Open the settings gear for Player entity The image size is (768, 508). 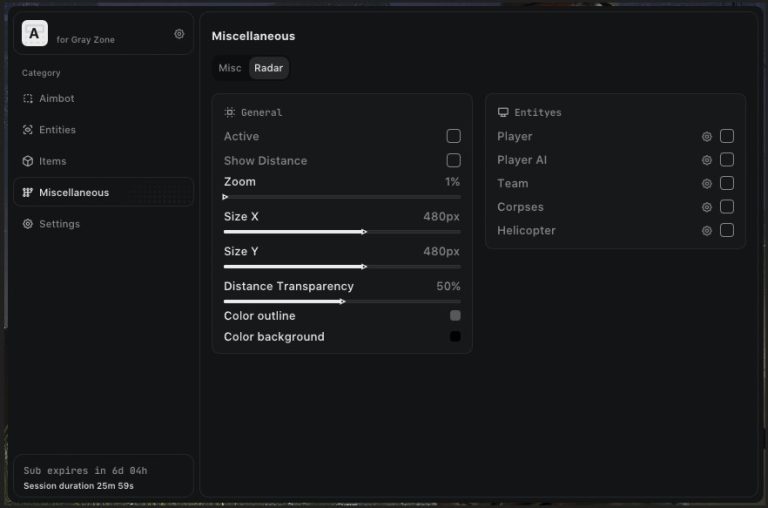pyautogui.click(x=707, y=137)
